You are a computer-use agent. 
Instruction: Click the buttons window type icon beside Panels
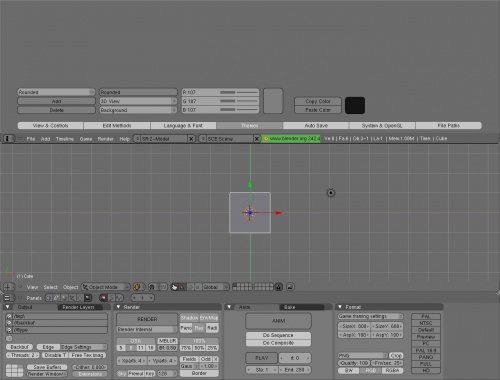tap(8, 298)
